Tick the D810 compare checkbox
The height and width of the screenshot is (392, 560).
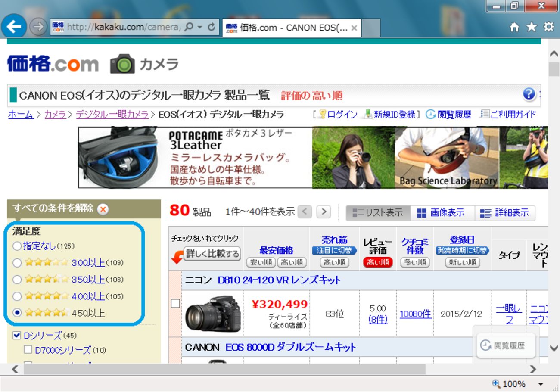(175, 304)
